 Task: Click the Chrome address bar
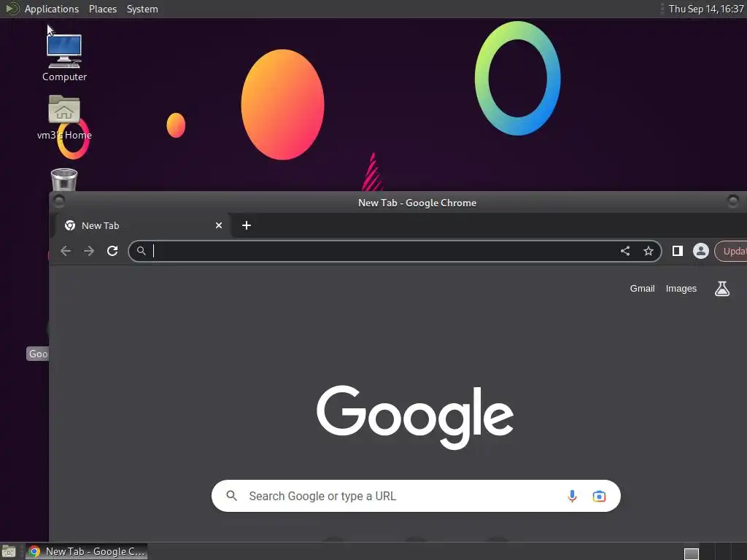395,251
